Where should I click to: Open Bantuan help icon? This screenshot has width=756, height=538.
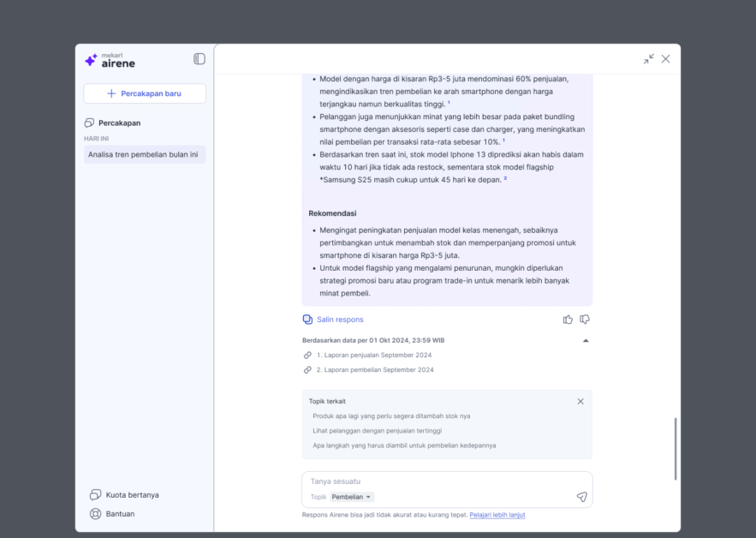point(96,514)
